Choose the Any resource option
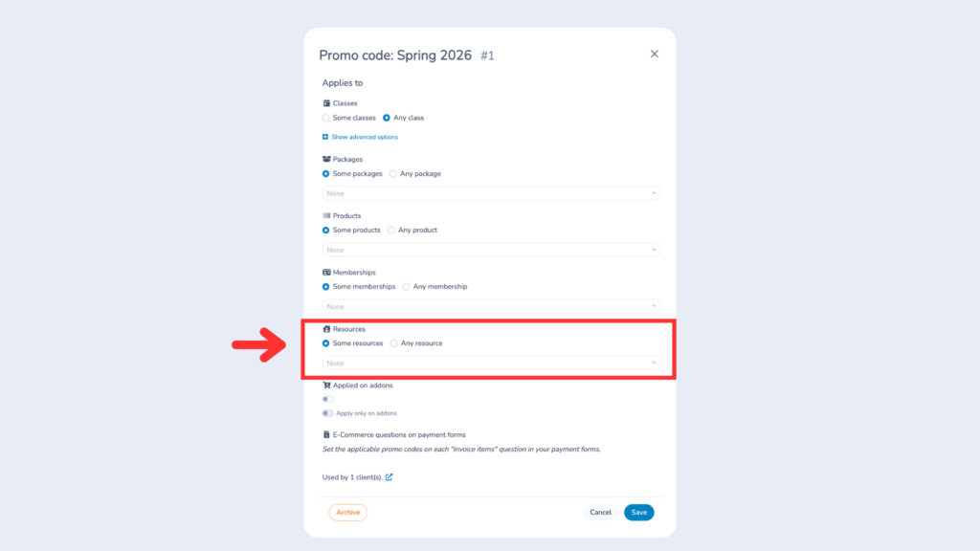The height and width of the screenshot is (551, 980). point(393,342)
